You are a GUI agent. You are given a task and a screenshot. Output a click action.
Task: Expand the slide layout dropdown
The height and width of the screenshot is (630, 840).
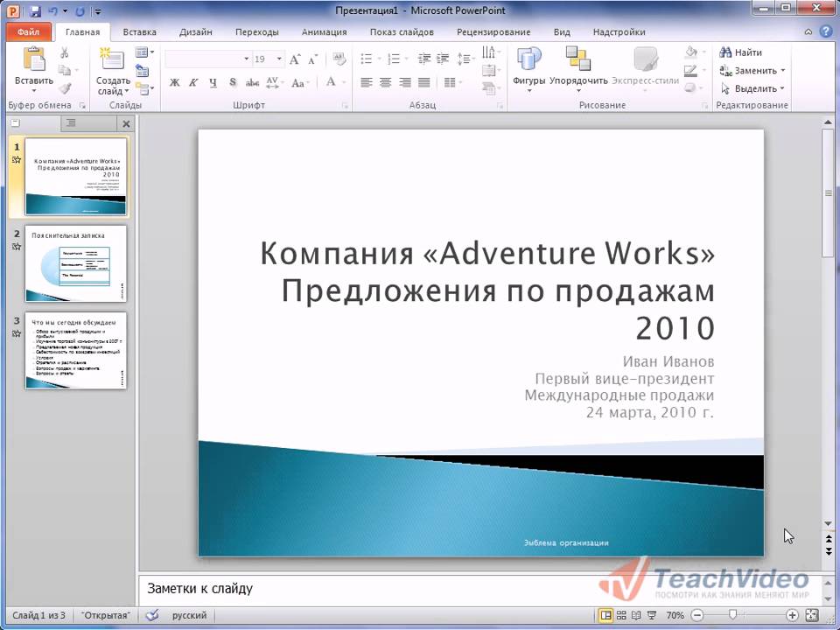144,52
